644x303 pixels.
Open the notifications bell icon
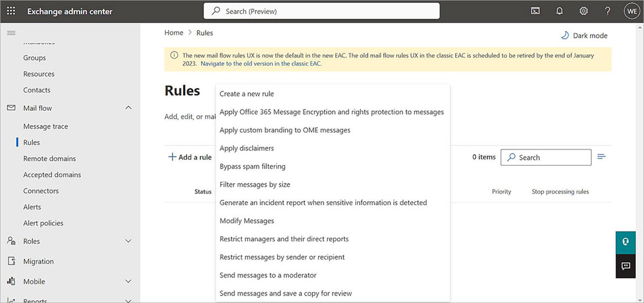[559, 11]
